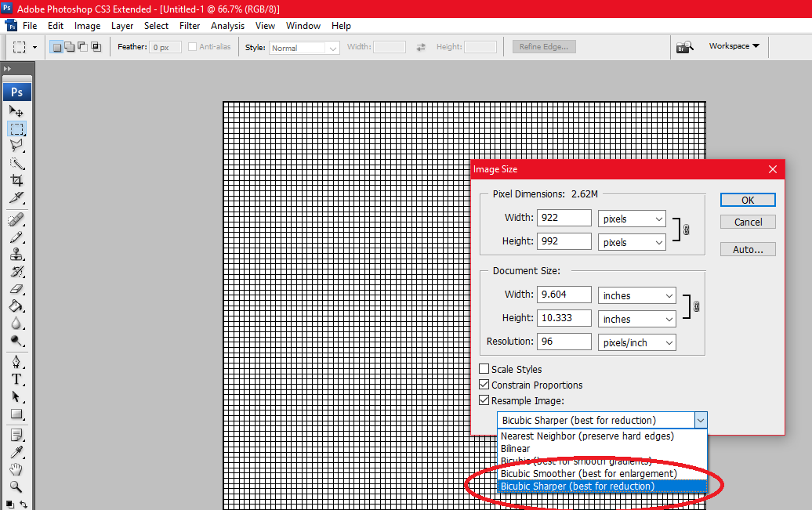Click the New selection mode icon
This screenshot has width=812, height=510.
click(x=56, y=47)
